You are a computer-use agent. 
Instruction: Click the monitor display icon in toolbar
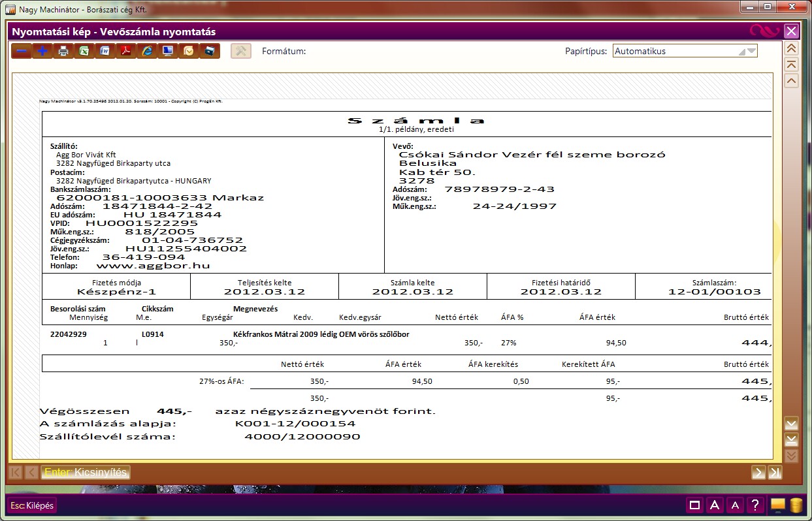pyautogui.click(x=168, y=51)
